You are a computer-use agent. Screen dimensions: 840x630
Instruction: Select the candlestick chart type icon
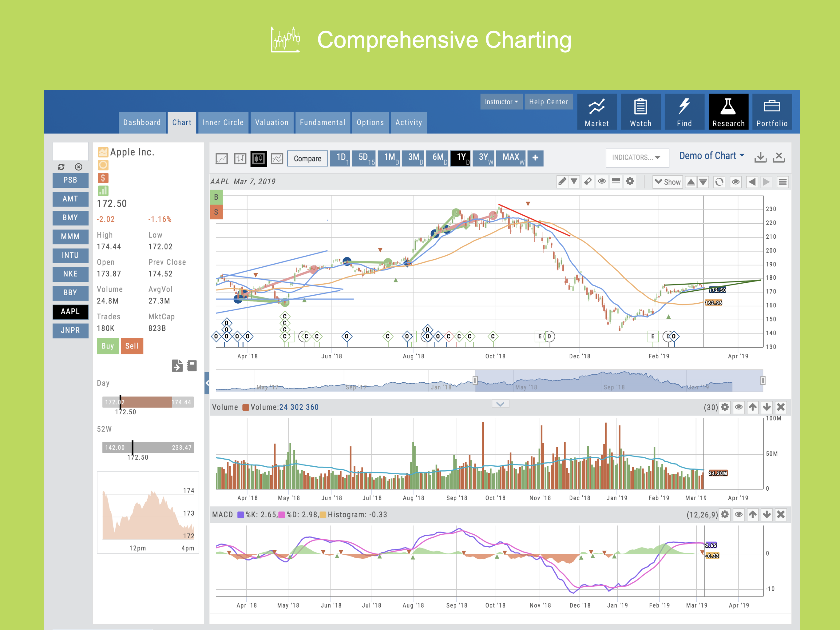tap(259, 158)
